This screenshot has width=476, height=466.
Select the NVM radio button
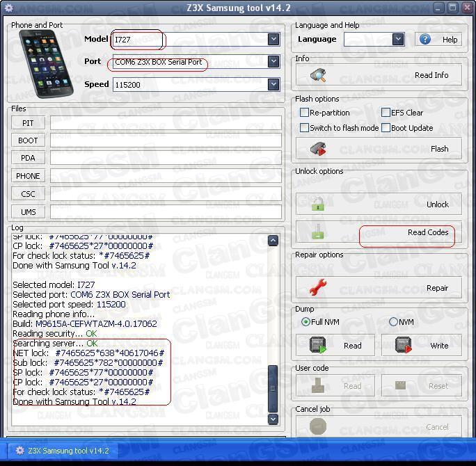[393, 321]
